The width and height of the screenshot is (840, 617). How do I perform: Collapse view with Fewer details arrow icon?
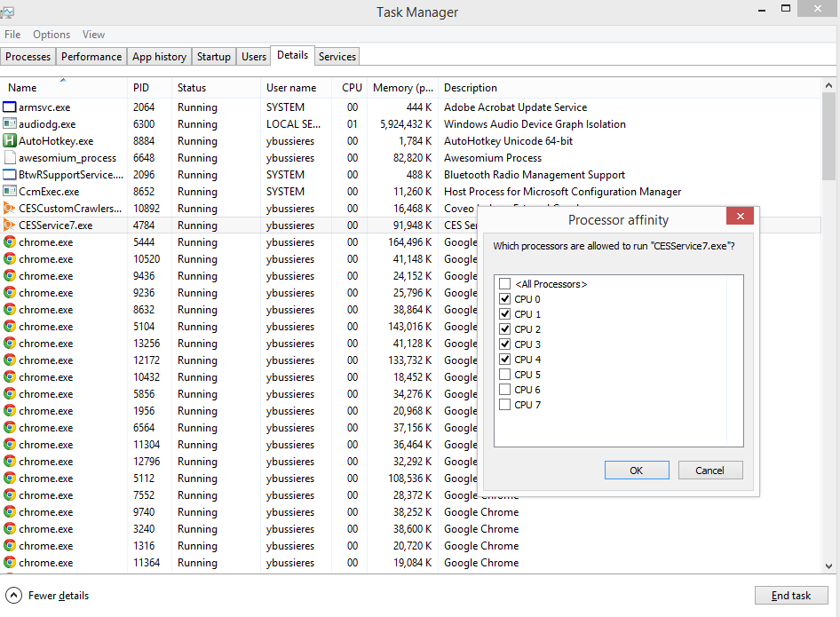click(13, 595)
